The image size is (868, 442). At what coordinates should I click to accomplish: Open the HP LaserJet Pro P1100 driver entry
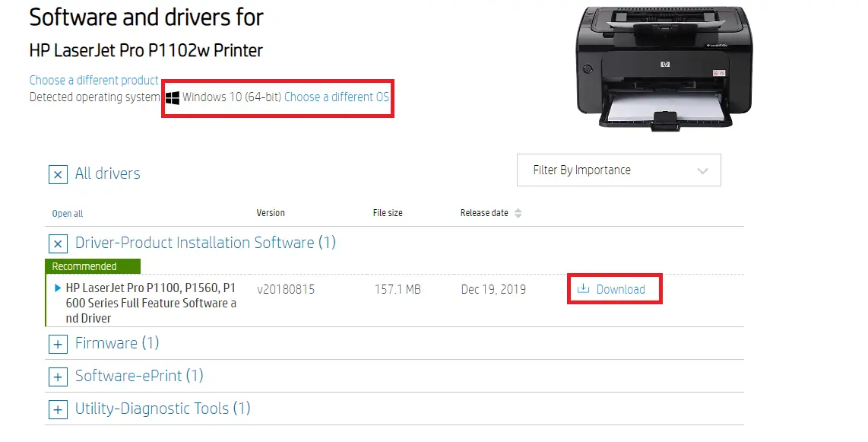(144, 289)
